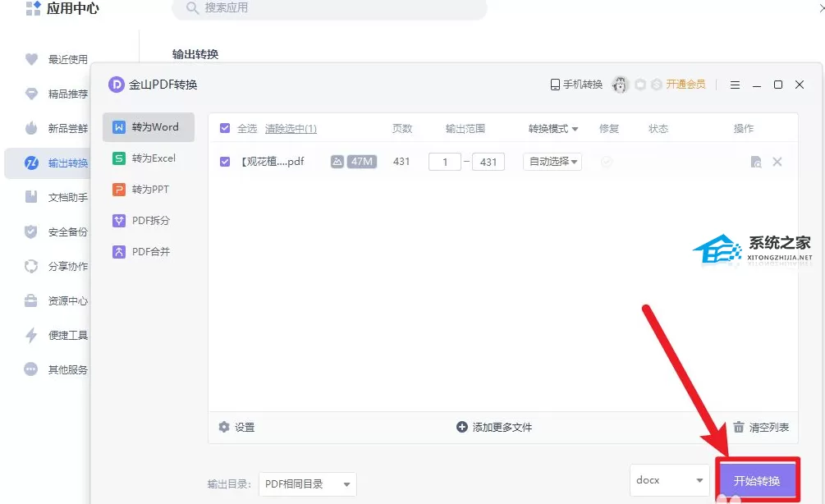Click the 操作 column header
This screenshot has height=504, width=825.
pyautogui.click(x=744, y=128)
